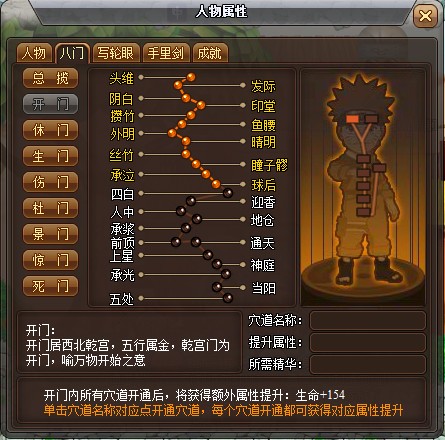
Task: Select the 景门 gate button
Action: [x=50, y=234]
